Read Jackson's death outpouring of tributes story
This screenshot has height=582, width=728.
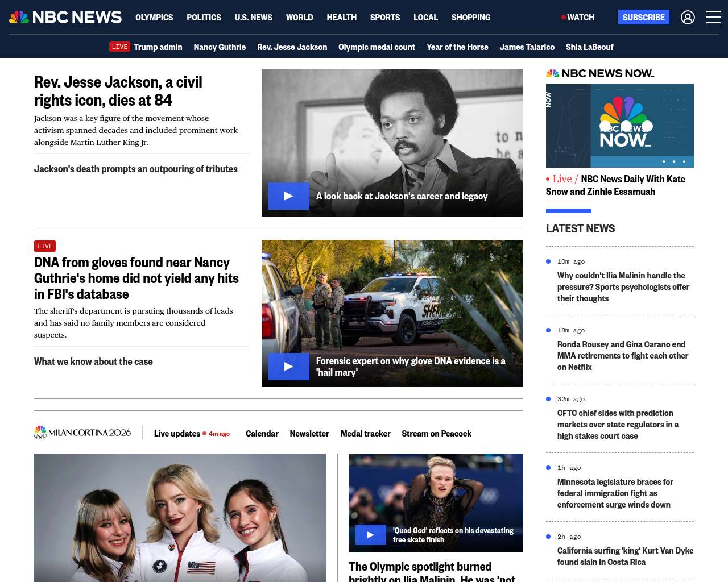click(x=136, y=169)
